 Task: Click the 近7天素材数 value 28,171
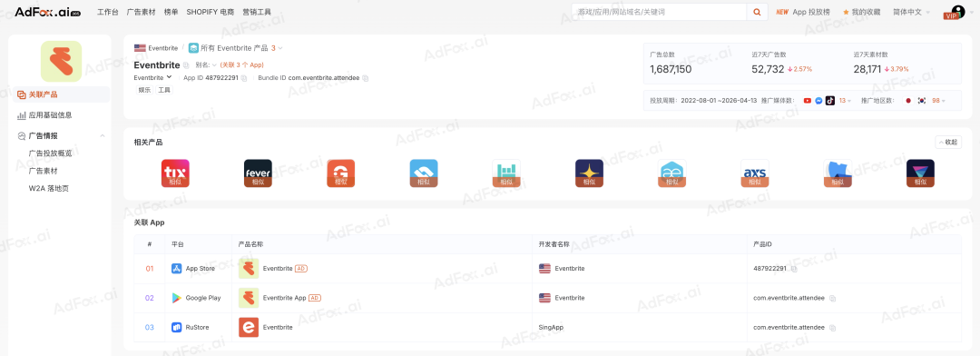coord(867,69)
